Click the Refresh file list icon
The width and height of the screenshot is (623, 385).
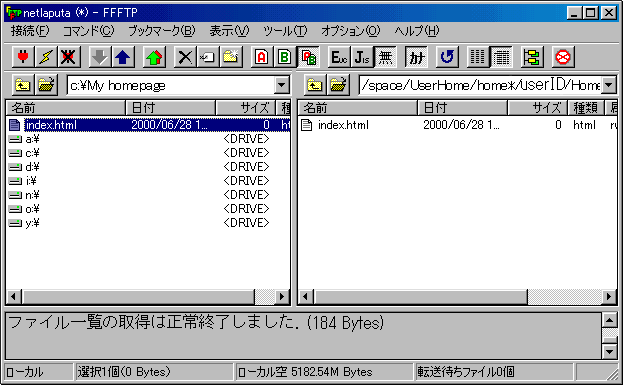tap(447, 57)
